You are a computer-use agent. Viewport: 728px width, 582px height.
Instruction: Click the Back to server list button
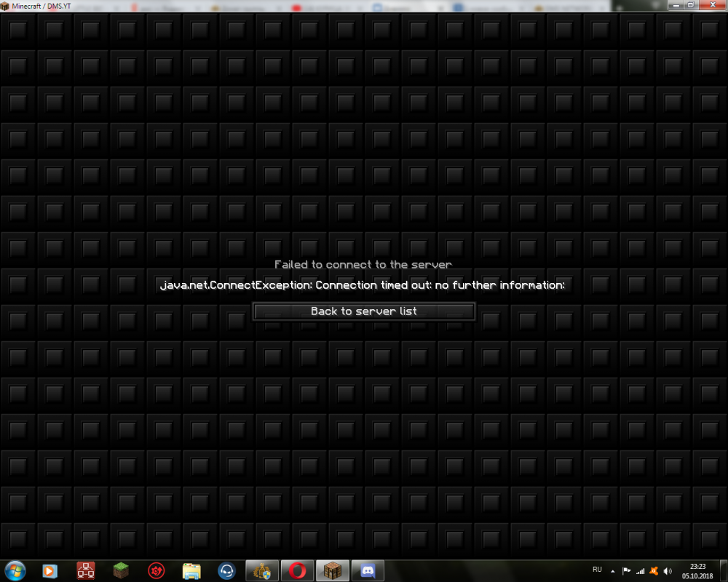click(364, 311)
